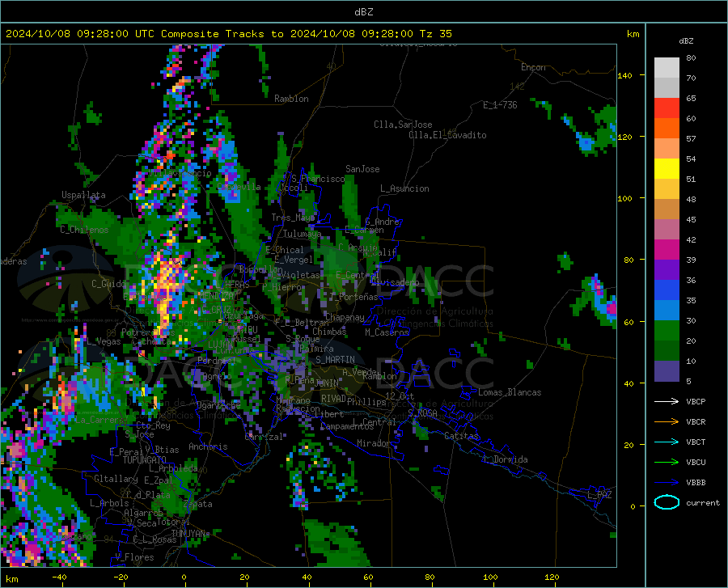The height and width of the screenshot is (588, 728).
Task: Click the Catitas map label
Action: [462, 436]
